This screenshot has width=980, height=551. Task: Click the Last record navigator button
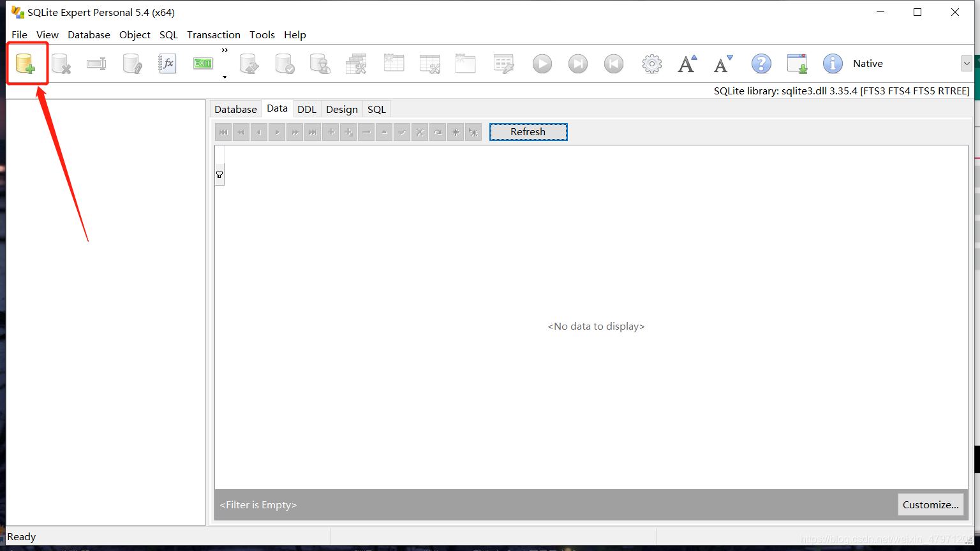313,132
